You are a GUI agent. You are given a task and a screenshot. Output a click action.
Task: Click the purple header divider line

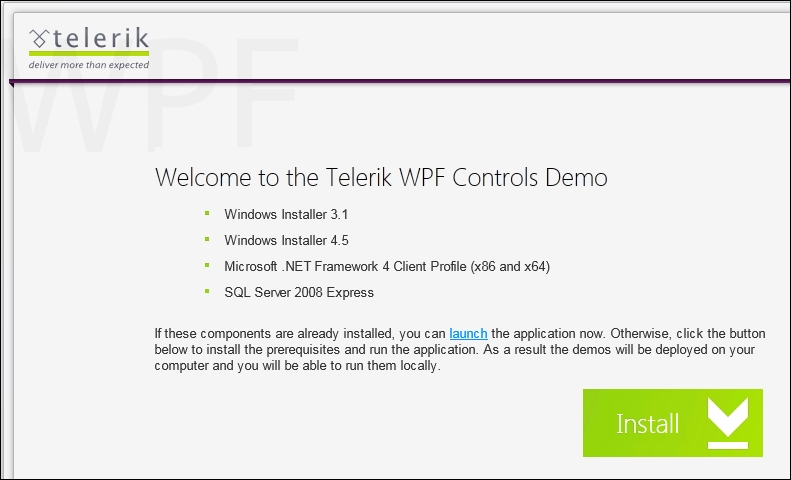(400, 81)
